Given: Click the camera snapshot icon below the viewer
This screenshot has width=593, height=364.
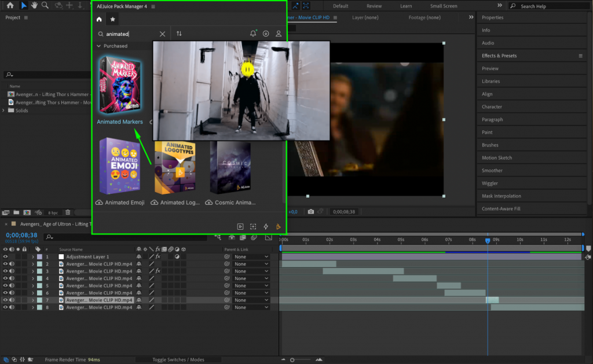Looking at the screenshot, I should pos(310,212).
